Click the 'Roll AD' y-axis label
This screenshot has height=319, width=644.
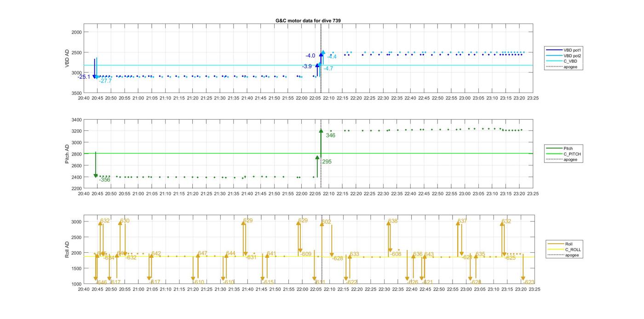pos(67,249)
